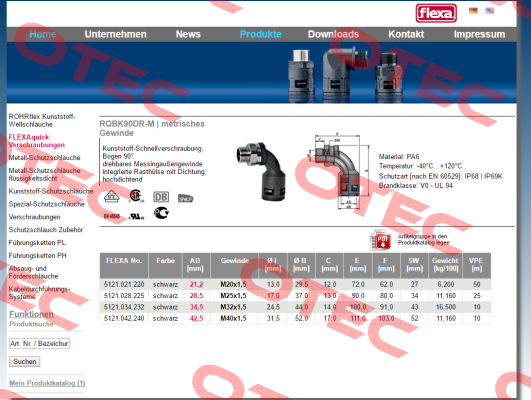Viewport: 531px width, 400px height.
Task: Open Spezial-Schutzschläuche category
Action: (46, 204)
